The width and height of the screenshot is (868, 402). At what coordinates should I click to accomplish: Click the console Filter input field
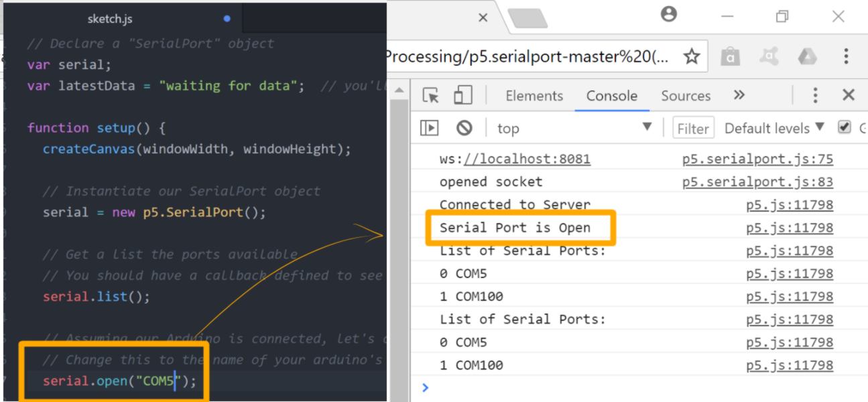(x=694, y=128)
